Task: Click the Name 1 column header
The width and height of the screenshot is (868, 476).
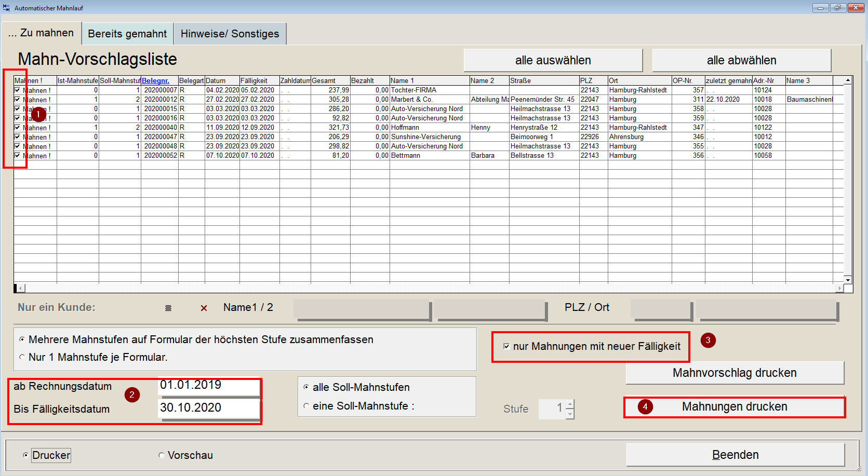Action: click(430, 80)
